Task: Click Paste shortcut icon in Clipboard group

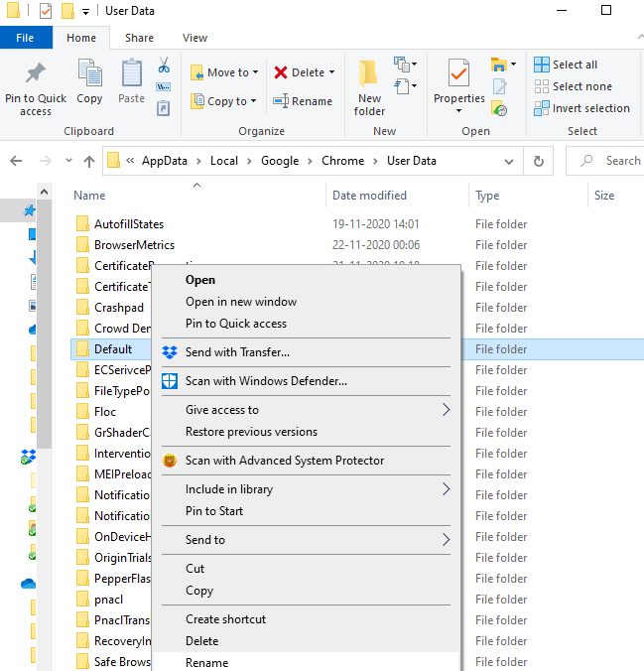Action: point(163,108)
